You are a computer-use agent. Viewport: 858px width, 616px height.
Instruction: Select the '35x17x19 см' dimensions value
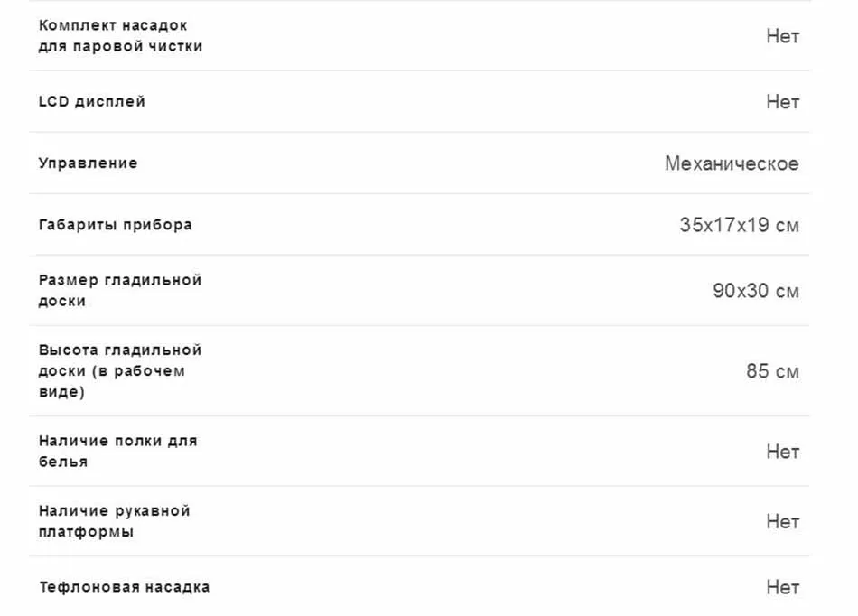740,225
